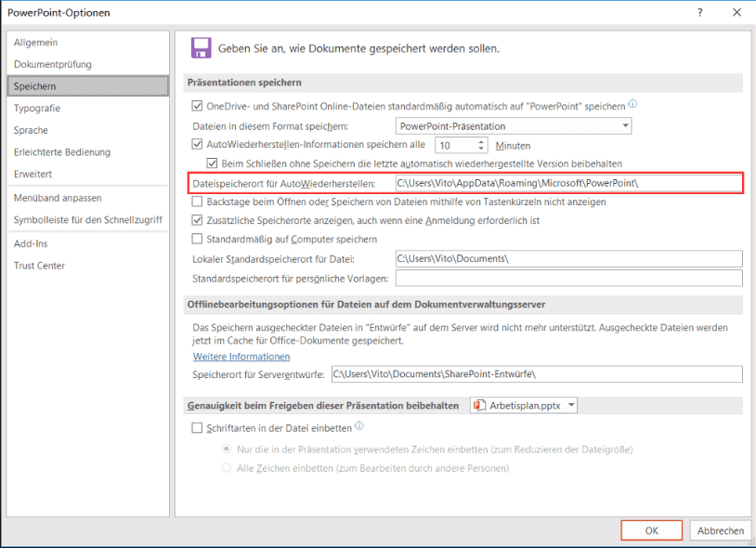The height and width of the screenshot is (548, 756).
Task: Increase AutoWiederherstellen minutes with the up arrow
Action: click(x=481, y=142)
